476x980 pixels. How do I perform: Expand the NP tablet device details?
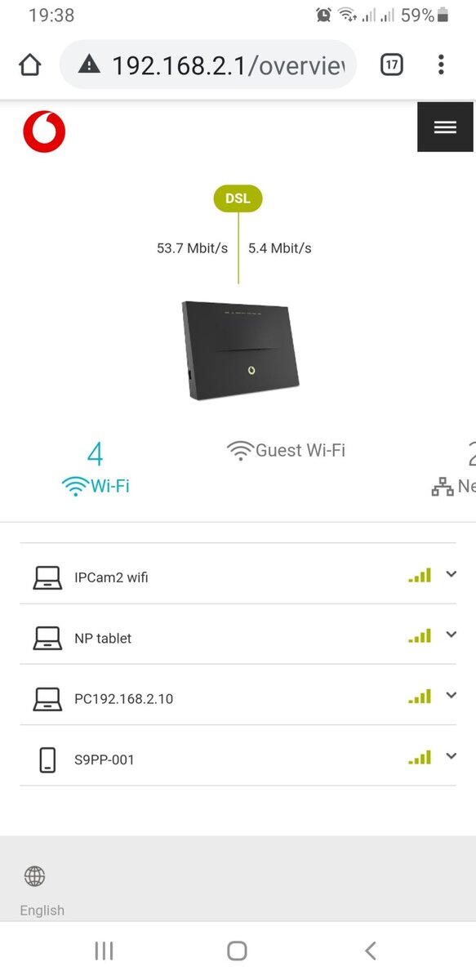[452, 635]
